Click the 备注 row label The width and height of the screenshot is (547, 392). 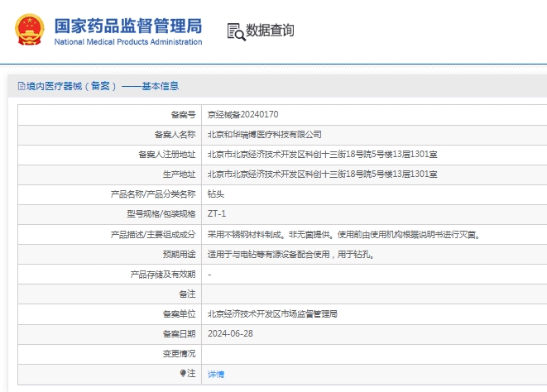point(187,294)
